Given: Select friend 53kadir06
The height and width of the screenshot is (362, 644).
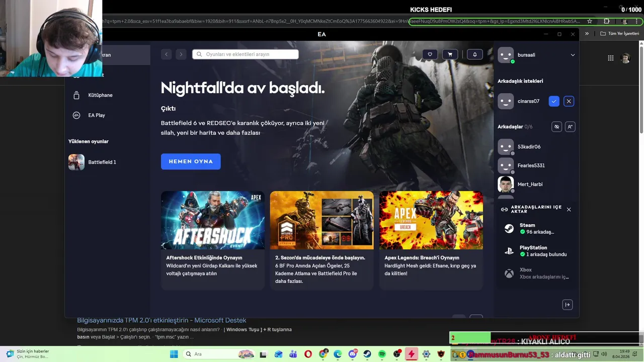Looking at the screenshot, I should point(536,147).
